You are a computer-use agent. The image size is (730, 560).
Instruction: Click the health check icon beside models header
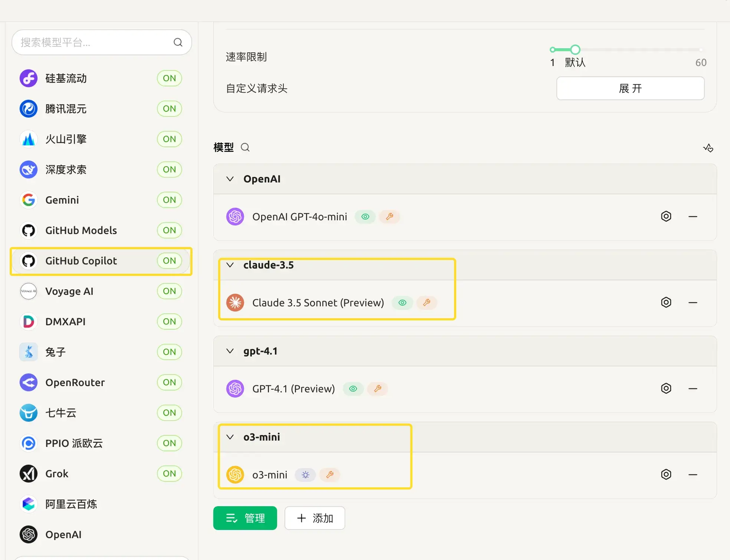pyautogui.click(x=708, y=148)
